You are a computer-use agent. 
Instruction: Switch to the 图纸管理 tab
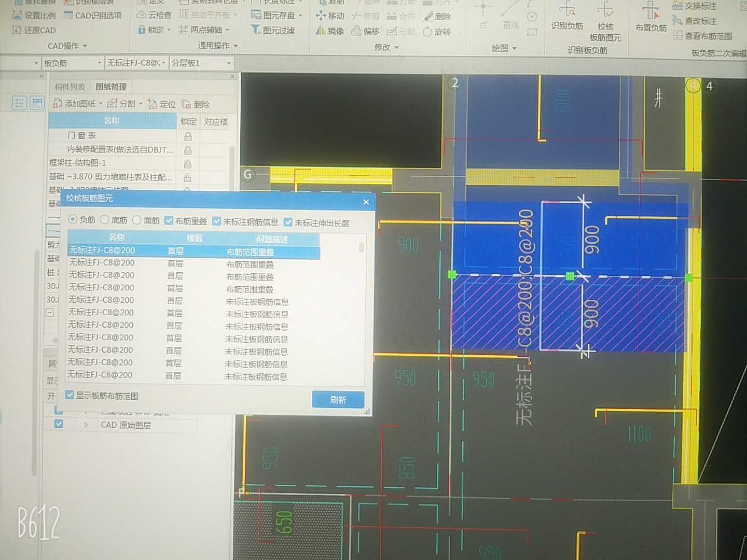[111, 87]
